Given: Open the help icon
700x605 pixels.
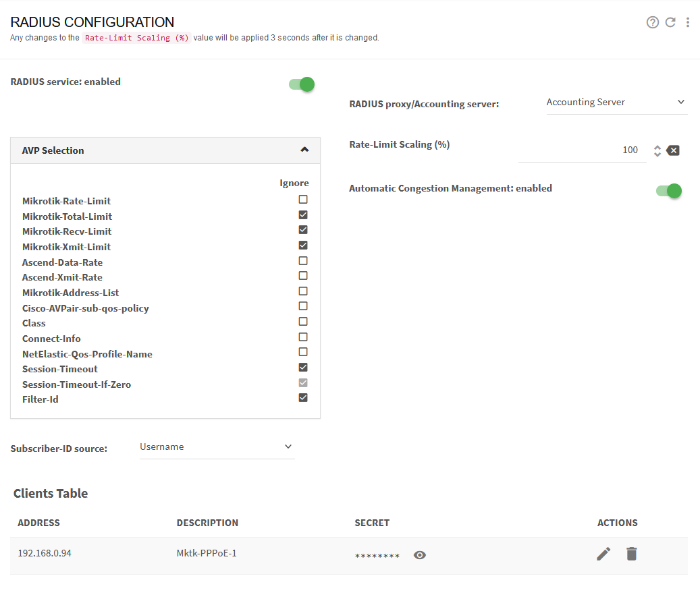Looking at the screenshot, I should [x=652, y=22].
